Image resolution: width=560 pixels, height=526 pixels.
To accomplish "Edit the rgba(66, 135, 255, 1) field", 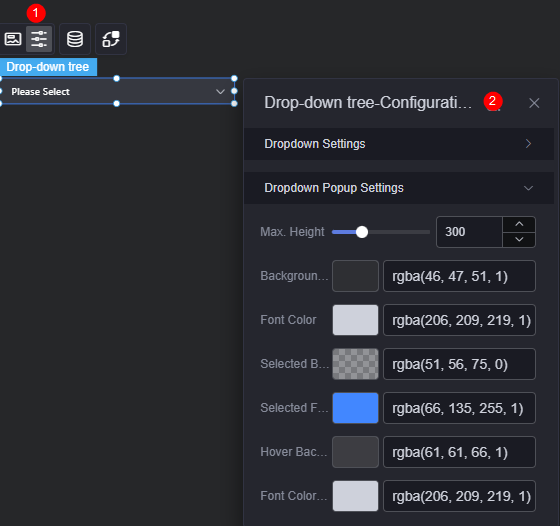I will (x=459, y=408).
